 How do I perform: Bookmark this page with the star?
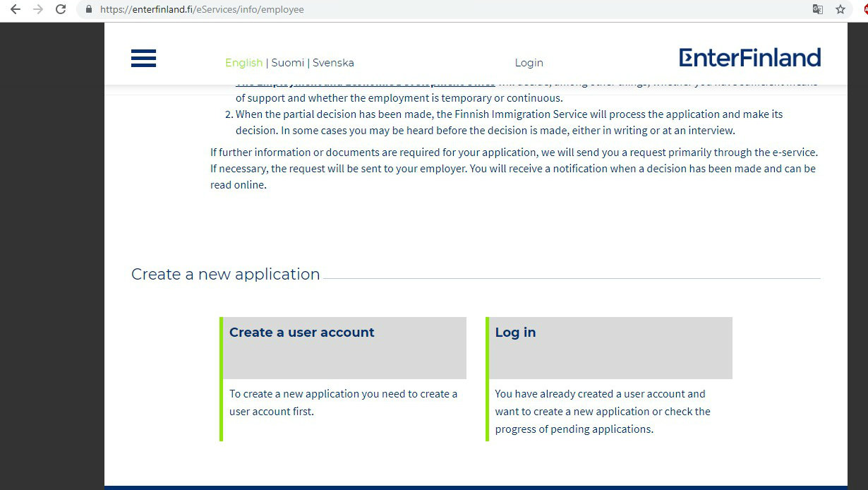(x=840, y=10)
